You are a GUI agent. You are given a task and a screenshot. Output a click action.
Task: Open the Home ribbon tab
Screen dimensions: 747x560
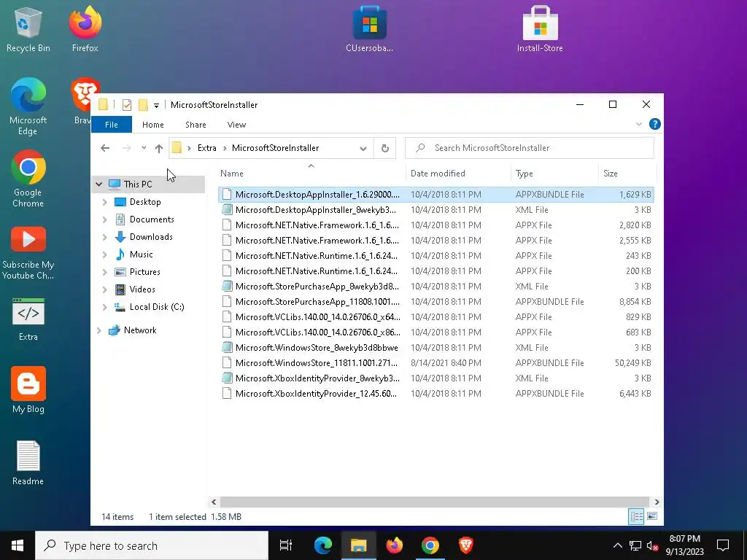[x=153, y=125]
